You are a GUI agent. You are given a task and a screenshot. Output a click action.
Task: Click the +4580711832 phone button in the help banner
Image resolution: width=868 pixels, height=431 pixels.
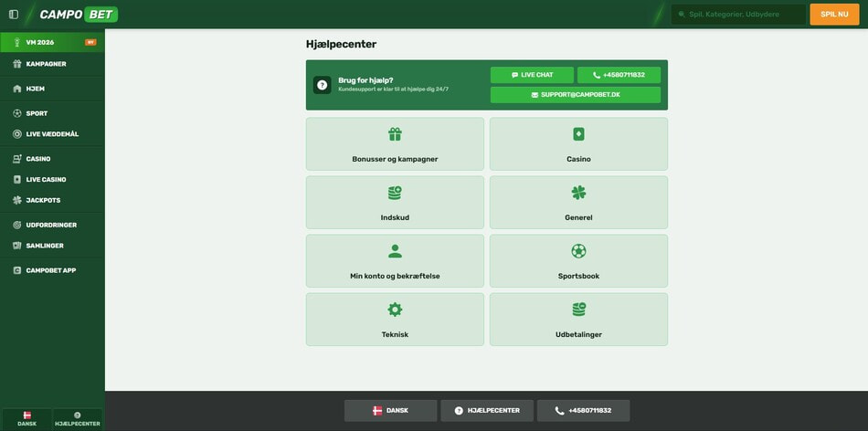click(x=619, y=75)
